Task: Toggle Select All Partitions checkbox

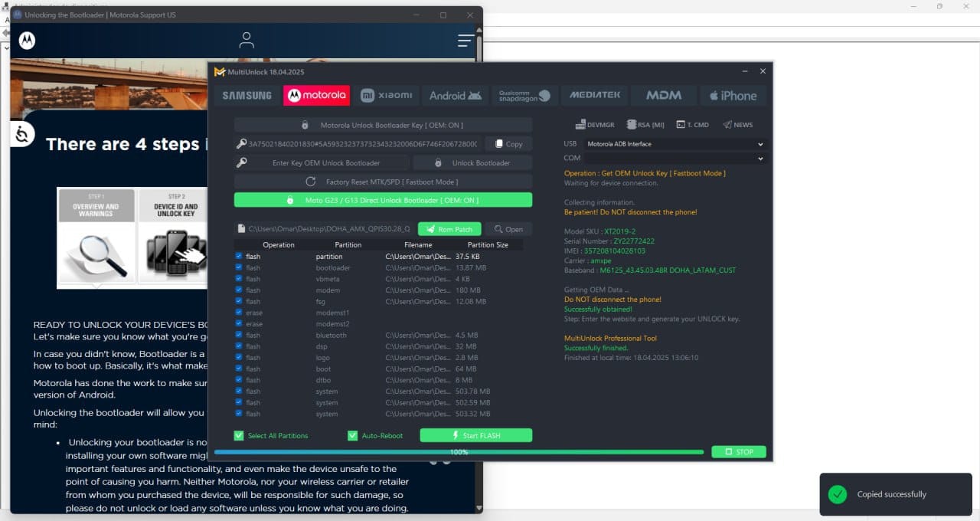Action: [x=239, y=435]
